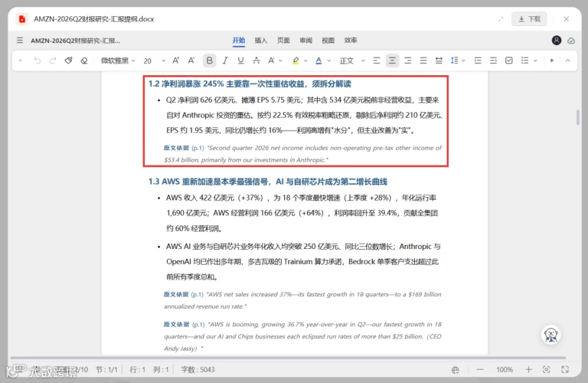588x383 pixels.
Task: Switch to the 页面 tab
Action: [284, 41]
